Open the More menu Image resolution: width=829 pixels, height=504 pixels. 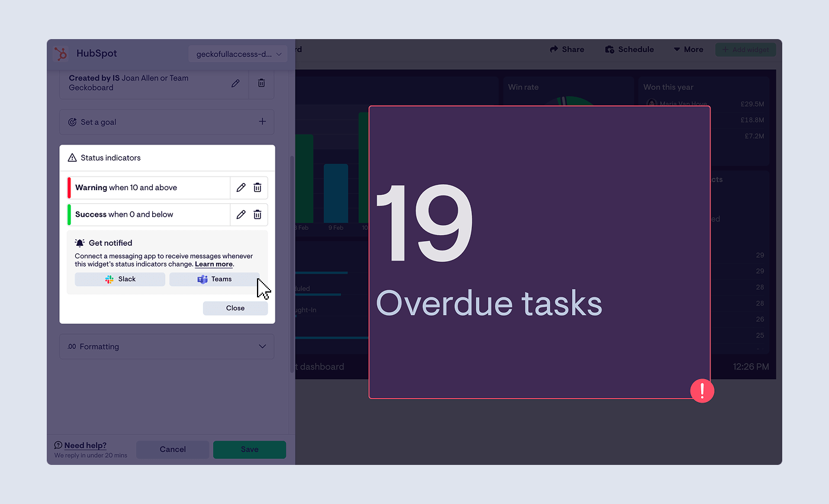(688, 49)
